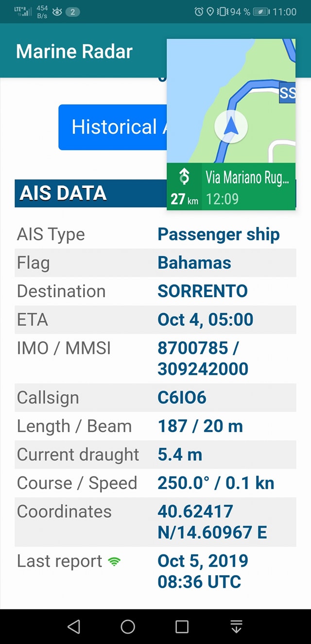Tap the Android back navigation icon

point(74,627)
